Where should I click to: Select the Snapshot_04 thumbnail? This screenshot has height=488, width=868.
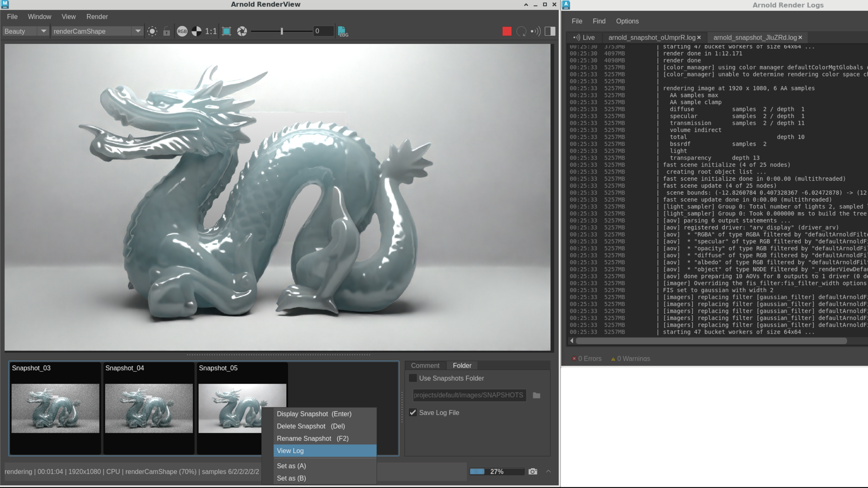point(149,408)
